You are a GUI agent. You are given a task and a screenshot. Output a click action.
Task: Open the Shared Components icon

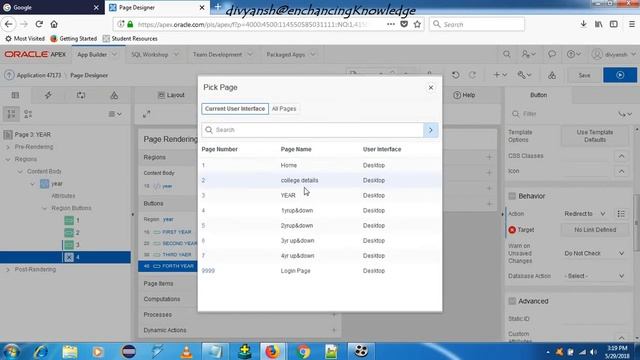pos(552,75)
